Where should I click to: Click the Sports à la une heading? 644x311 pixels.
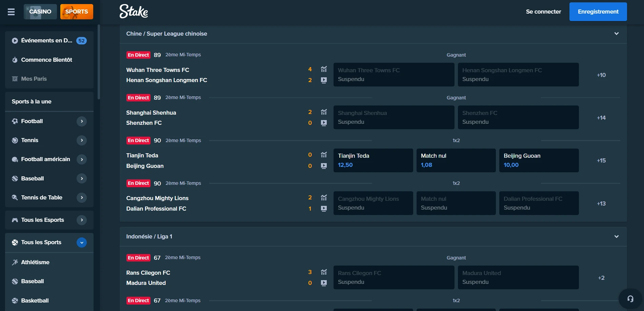point(32,101)
